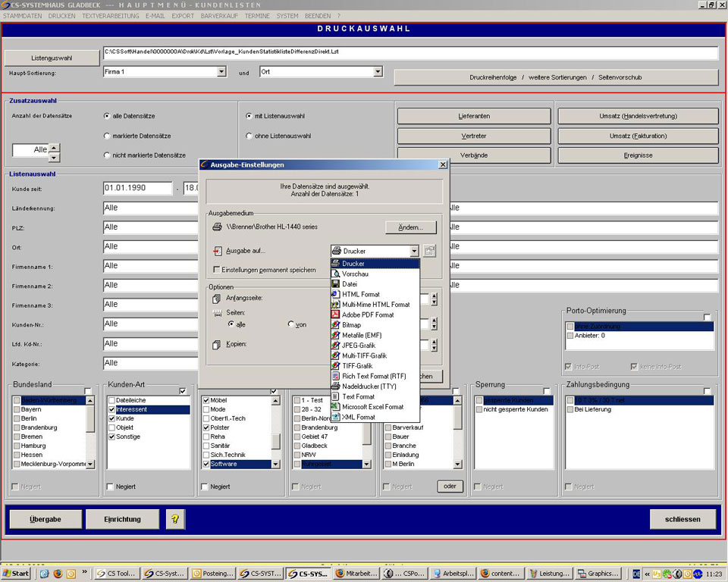Choose Rich Text Format (RTF) entry

373,376
